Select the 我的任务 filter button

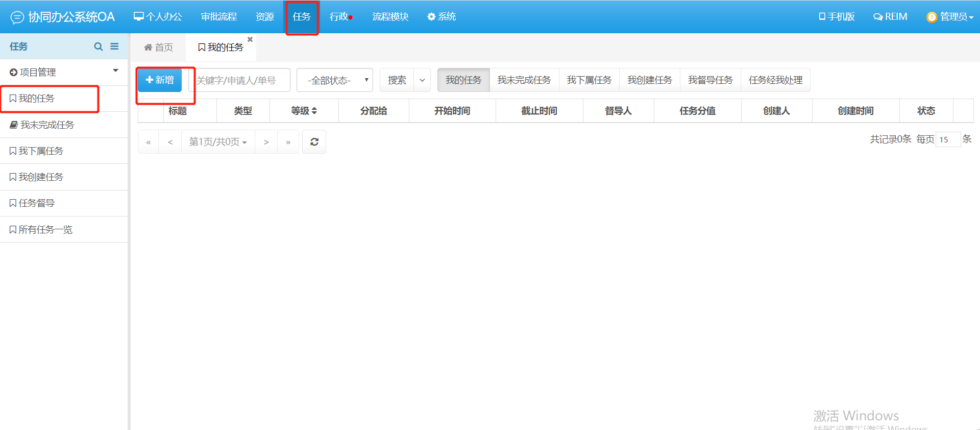pyautogui.click(x=463, y=80)
